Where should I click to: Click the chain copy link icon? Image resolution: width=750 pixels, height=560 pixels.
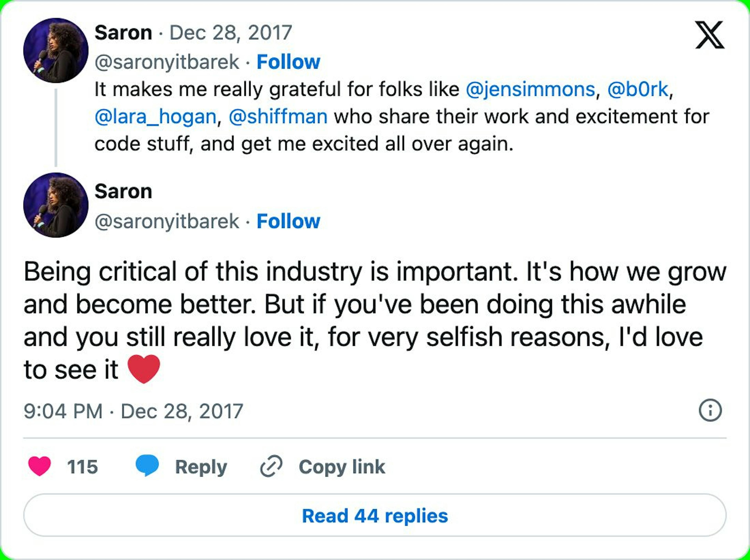271,467
